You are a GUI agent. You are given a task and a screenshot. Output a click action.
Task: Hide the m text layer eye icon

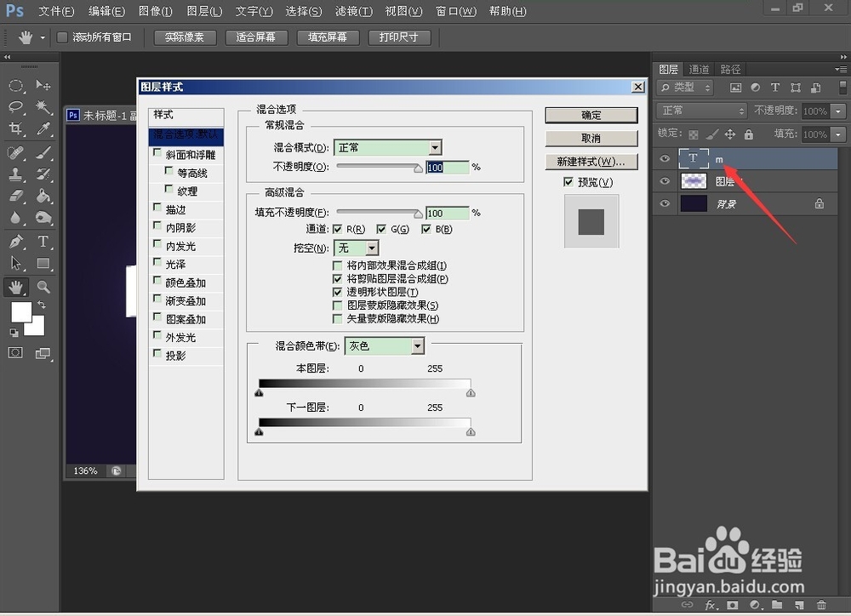665,158
